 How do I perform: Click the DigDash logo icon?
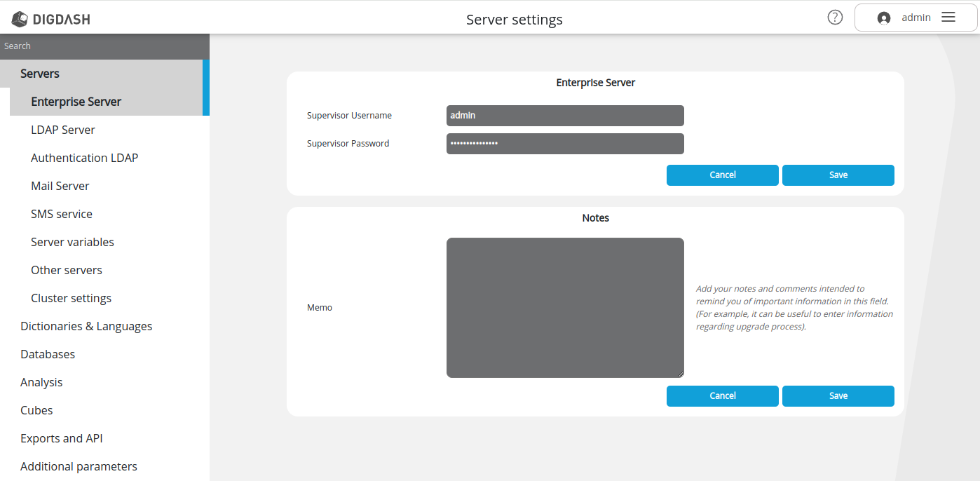19,17
